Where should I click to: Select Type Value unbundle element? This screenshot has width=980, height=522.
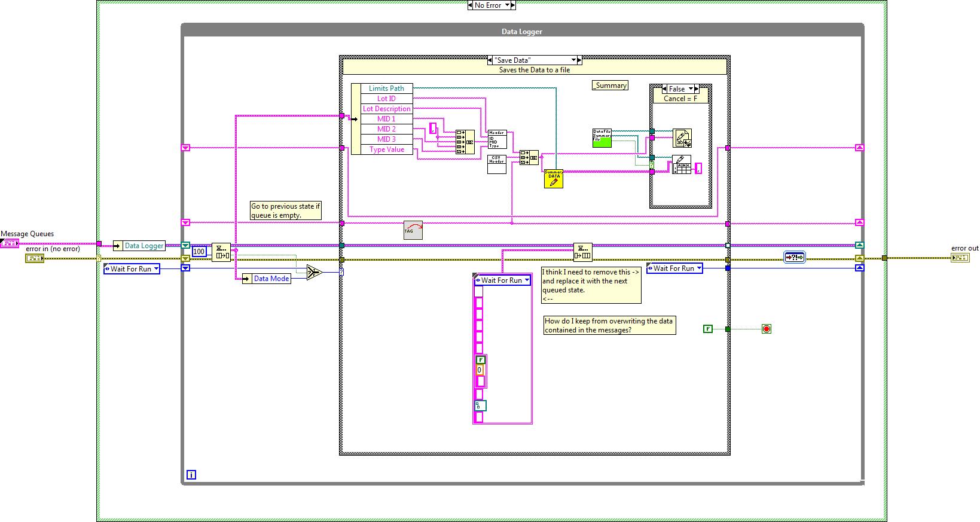point(387,149)
